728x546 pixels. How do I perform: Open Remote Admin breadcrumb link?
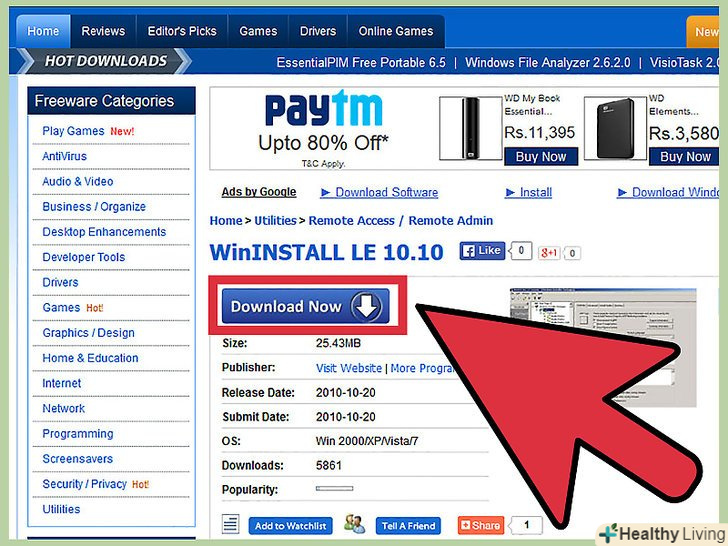coord(451,221)
